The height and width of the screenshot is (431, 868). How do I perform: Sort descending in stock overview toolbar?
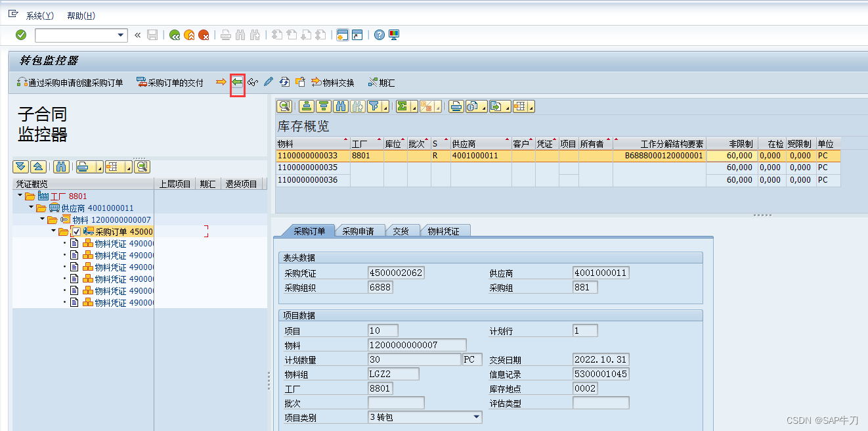tap(324, 106)
